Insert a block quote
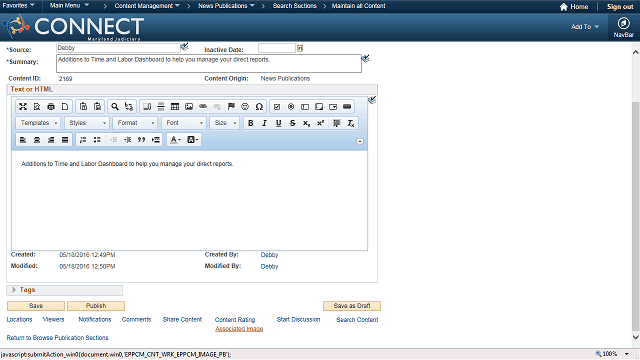This screenshot has height=360, width=640. click(x=142, y=140)
